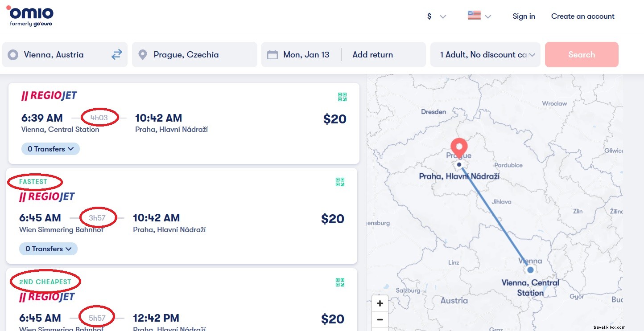Viewport: 644px width, 331px height.
Task: Click the red Prague map pin
Action: click(459, 148)
